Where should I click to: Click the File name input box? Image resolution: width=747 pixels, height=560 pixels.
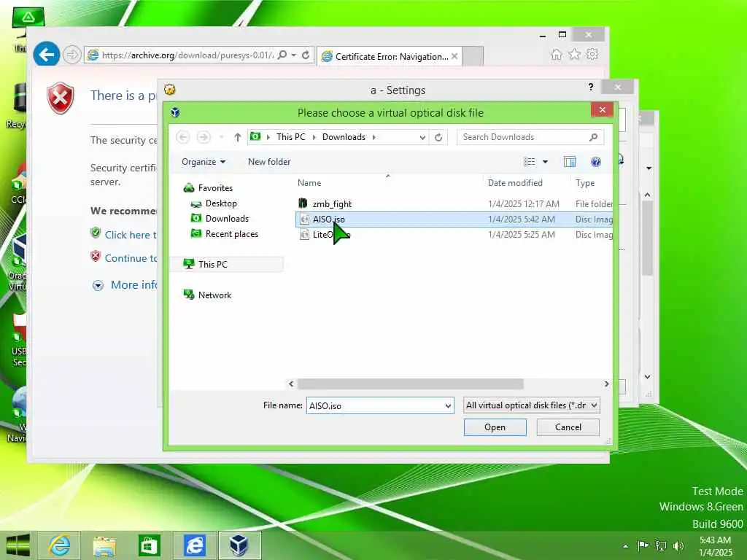376,405
